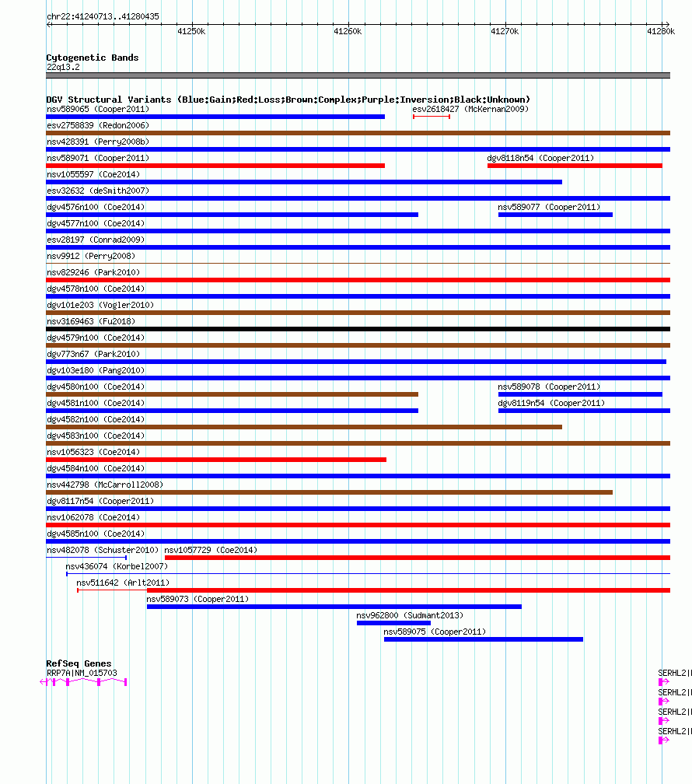
Task: Select nsv1062078 (Coe2014) label
Action: point(93,517)
